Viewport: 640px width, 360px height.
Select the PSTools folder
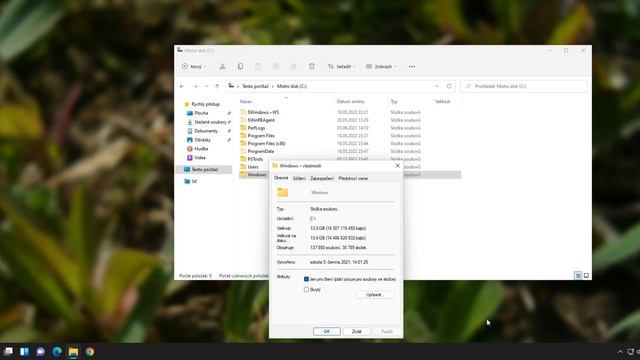(x=255, y=159)
